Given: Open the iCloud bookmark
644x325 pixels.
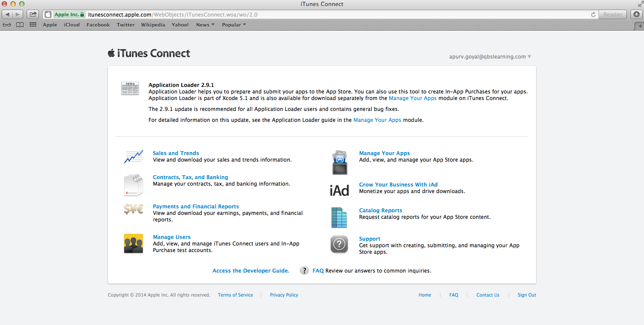Looking at the screenshot, I should tap(72, 25).
